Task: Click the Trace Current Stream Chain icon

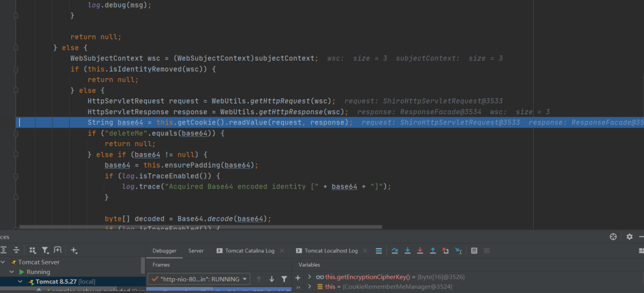Action: (x=487, y=250)
